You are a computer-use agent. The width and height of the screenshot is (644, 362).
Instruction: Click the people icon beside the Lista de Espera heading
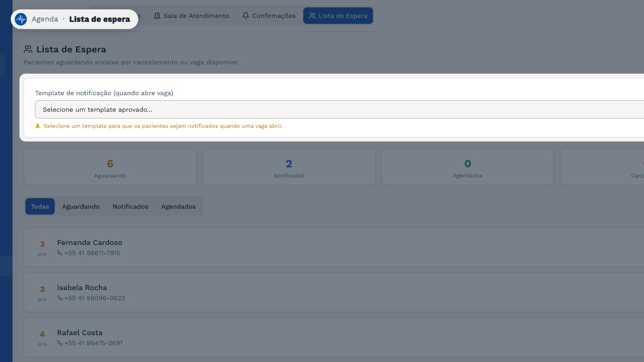28,49
